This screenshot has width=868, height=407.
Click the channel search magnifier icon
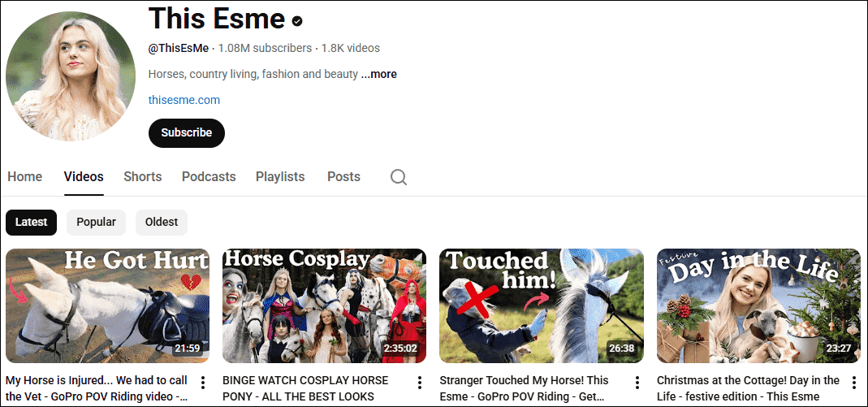(399, 177)
